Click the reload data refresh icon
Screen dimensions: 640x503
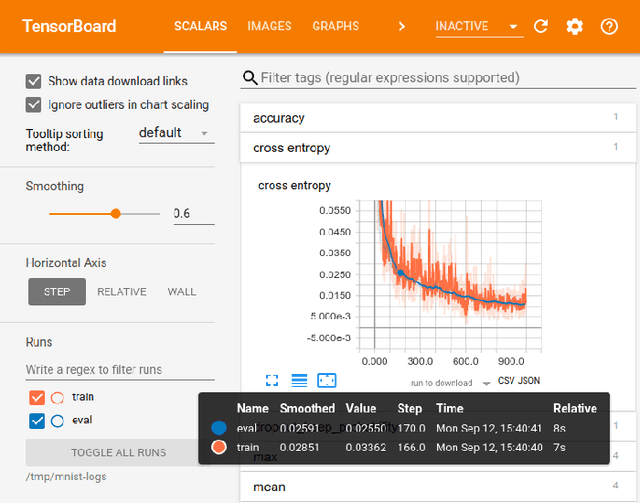tap(541, 27)
